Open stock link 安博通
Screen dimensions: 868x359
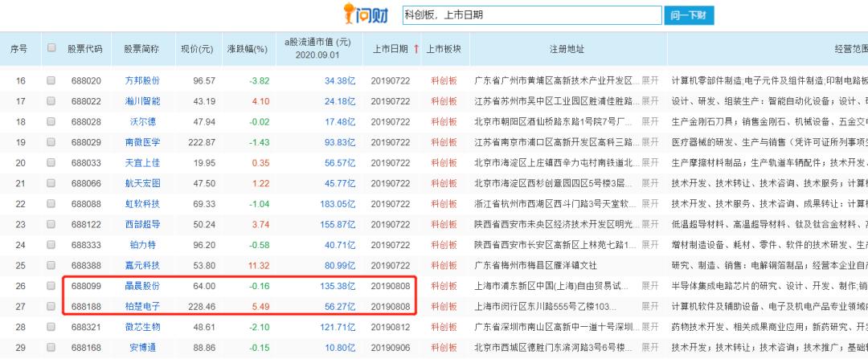[x=142, y=348]
